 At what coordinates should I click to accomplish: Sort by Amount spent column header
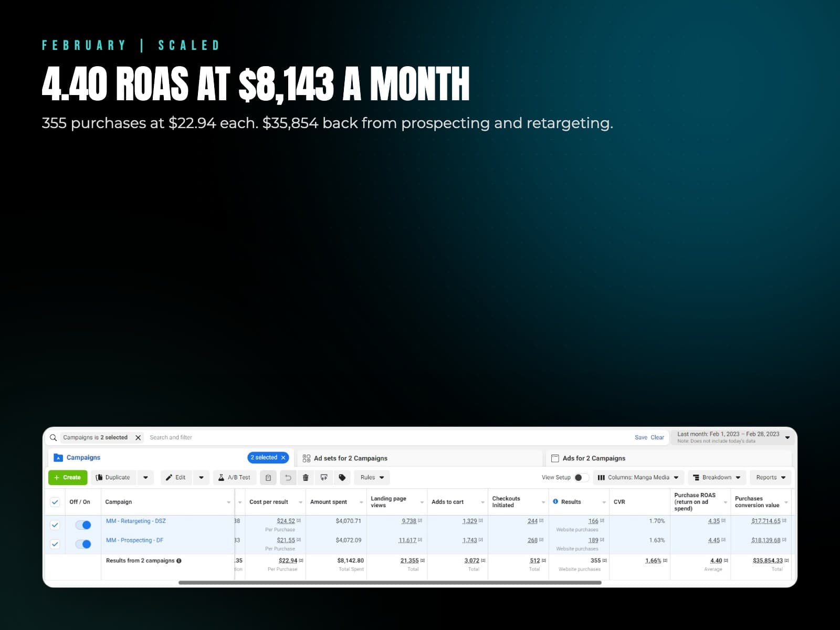point(328,502)
